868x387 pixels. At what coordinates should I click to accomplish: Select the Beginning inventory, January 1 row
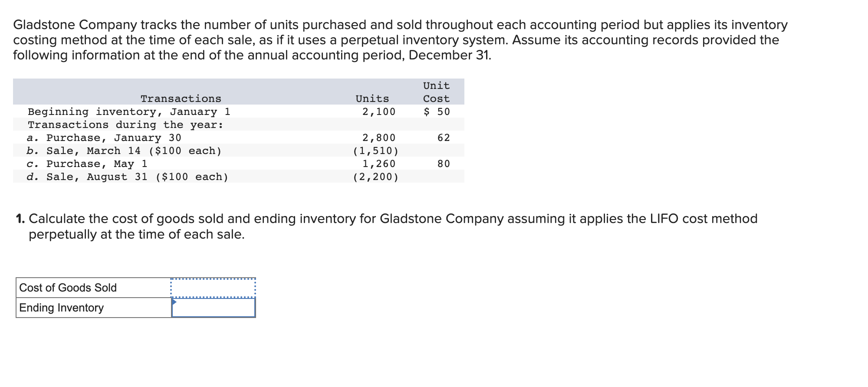pos(239,112)
